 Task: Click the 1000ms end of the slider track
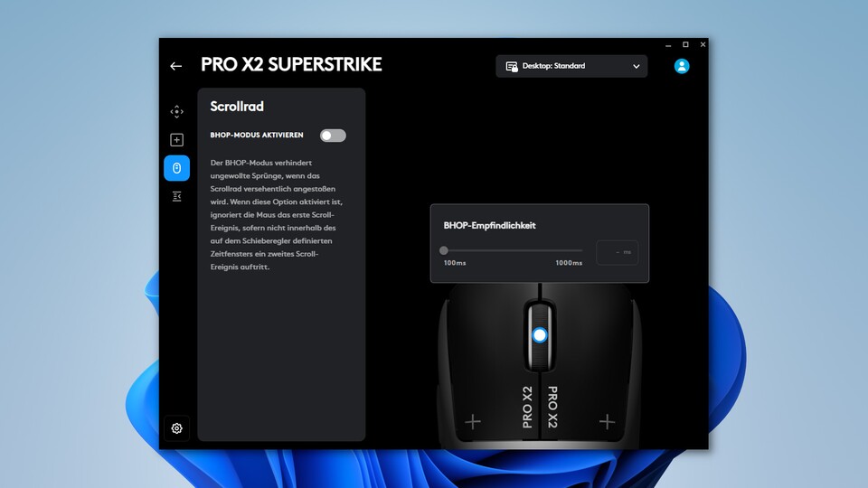581,250
